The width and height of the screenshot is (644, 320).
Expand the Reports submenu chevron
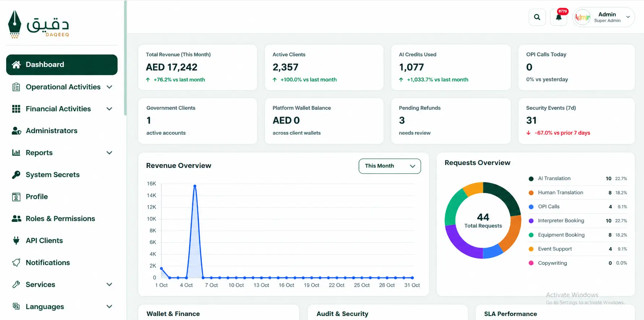click(x=109, y=153)
